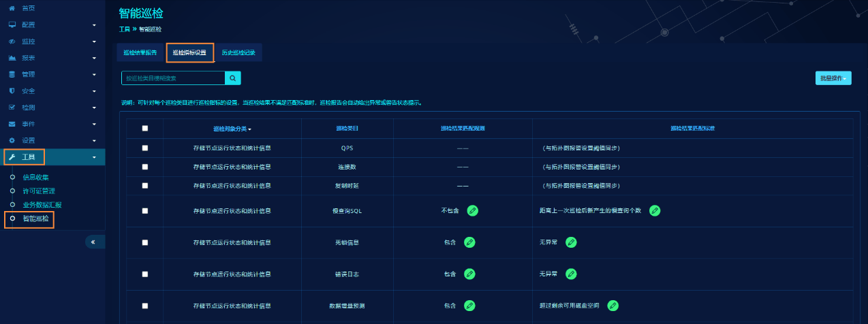Click the 连接数 cell
The image size is (868, 324).
pos(347,167)
